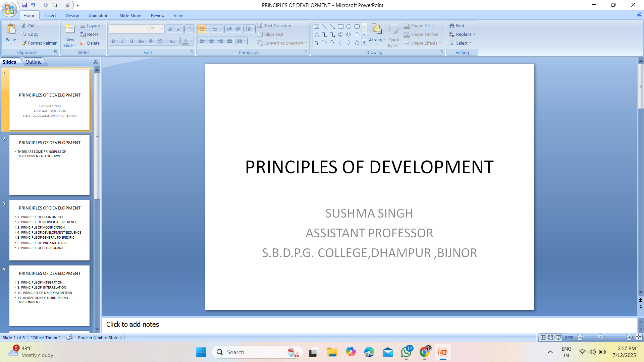Image resolution: width=644 pixels, height=362 pixels.
Task: Open the Slide Show ribbon tab
Action: pos(130,15)
